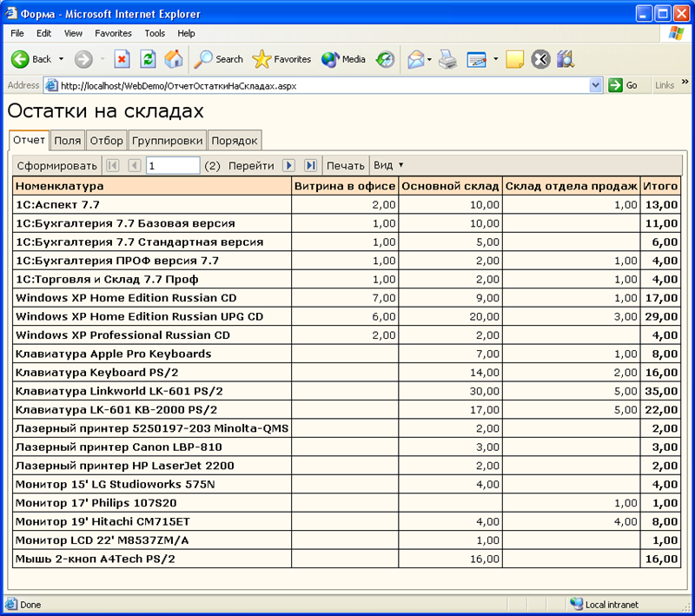695x616 pixels.
Task: Click the Refresh page icon
Action: point(148,59)
